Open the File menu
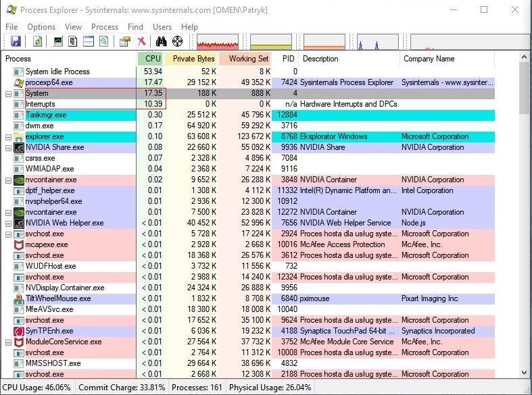This screenshot has width=532, height=395. coord(11,27)
